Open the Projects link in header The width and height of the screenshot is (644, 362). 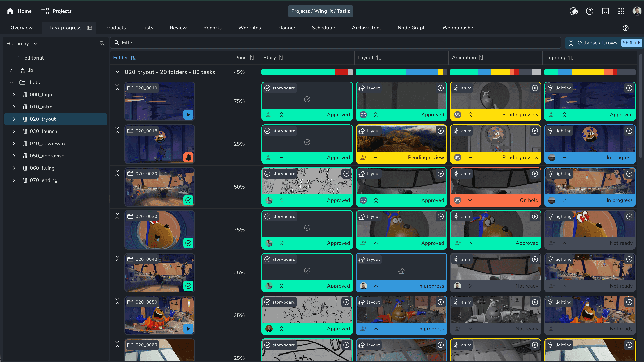point(56,11)
